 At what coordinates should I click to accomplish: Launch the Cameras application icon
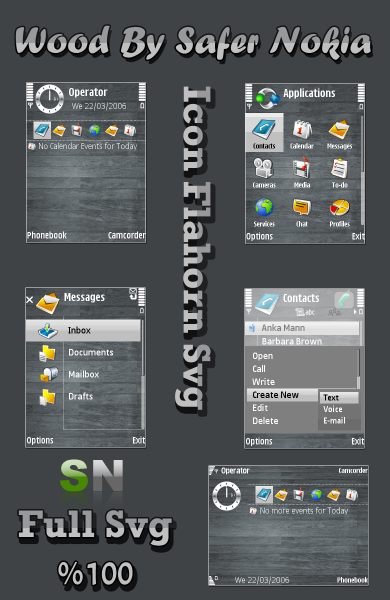264,173
